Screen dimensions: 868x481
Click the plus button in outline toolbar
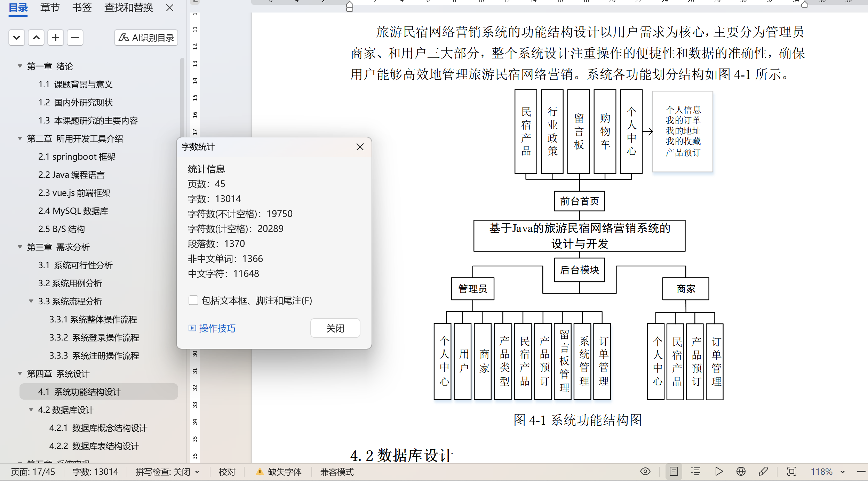[55, 38]
